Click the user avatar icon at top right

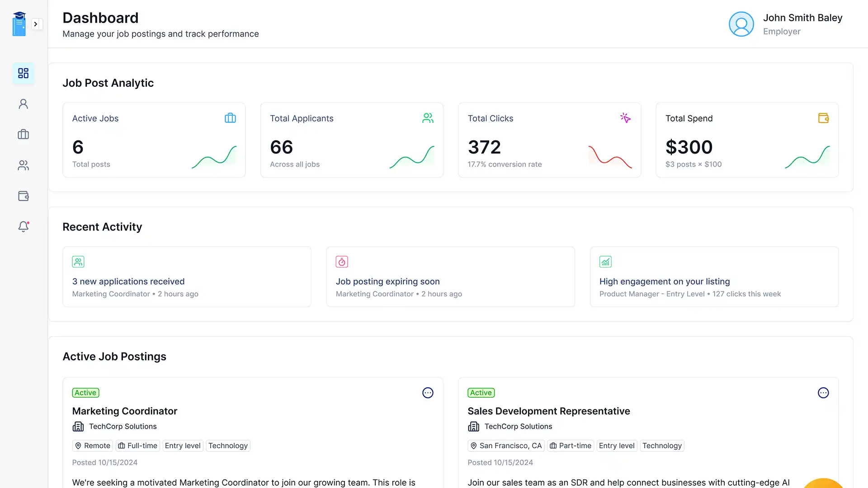pyautogui.click(x=741, y=24)
